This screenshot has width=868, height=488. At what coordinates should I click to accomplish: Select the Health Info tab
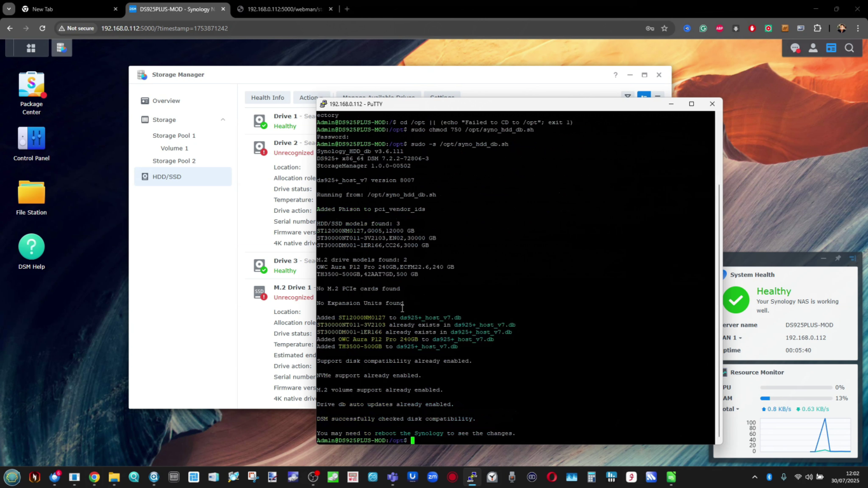point(267,98)
